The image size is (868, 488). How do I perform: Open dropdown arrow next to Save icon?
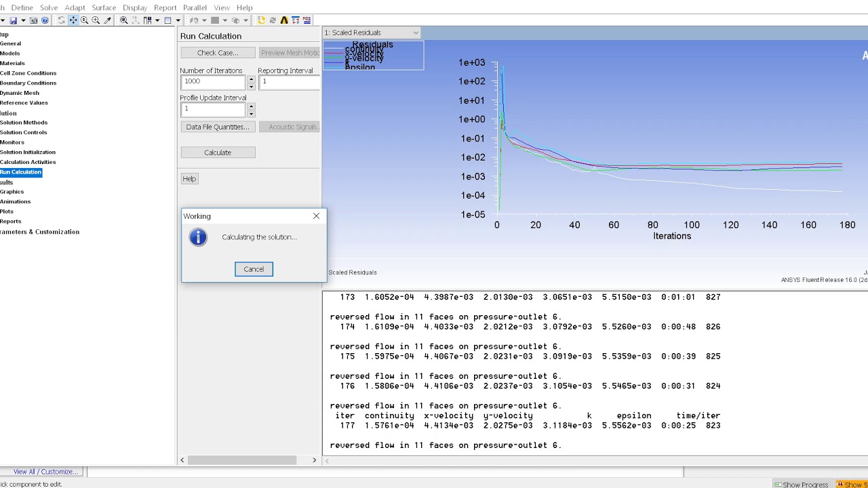click(23, 20)
